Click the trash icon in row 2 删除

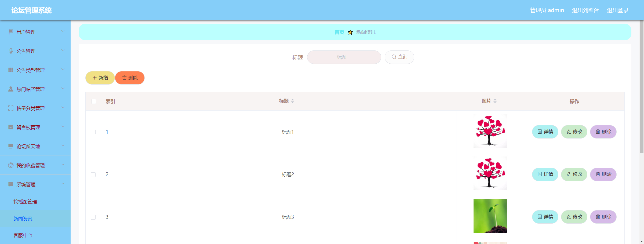(x=598, y=174)
